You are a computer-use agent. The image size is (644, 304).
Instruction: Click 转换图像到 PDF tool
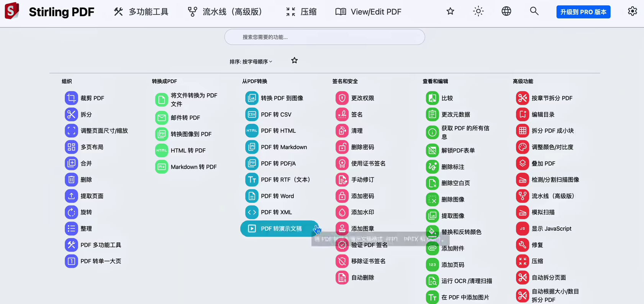tap(184, 134)
